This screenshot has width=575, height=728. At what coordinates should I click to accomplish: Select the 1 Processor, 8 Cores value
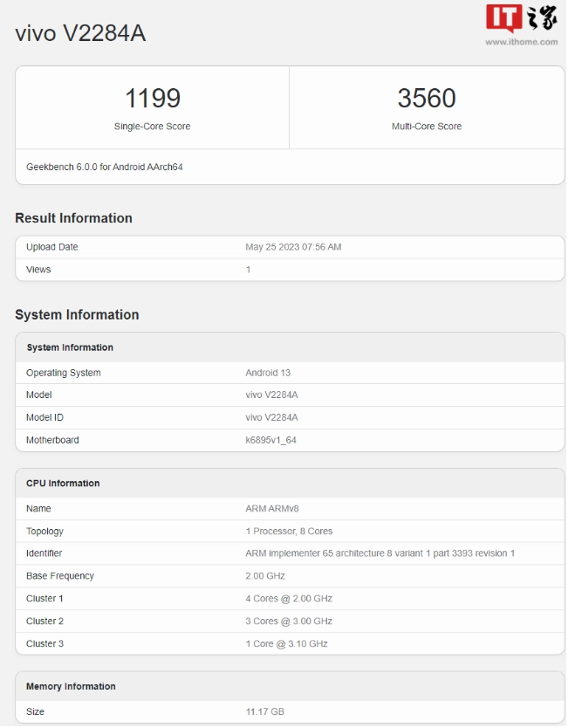[x=289, y=531]
